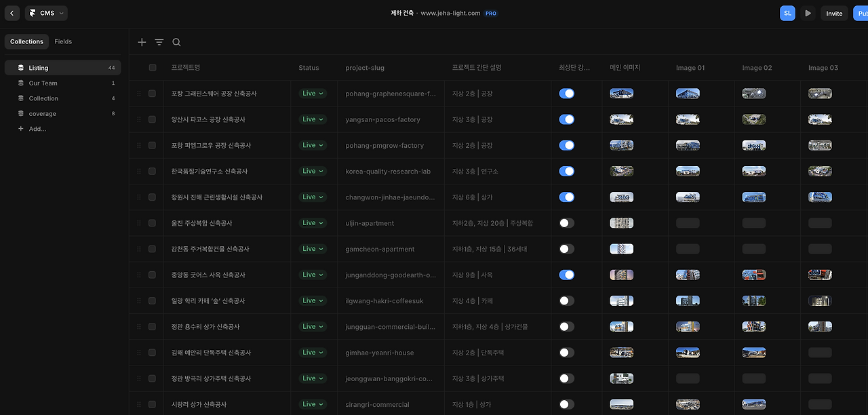Viewport: 868px width, 415px height.
Task: Check the select-all checkbox in the table header
Action: click(152, 67)
